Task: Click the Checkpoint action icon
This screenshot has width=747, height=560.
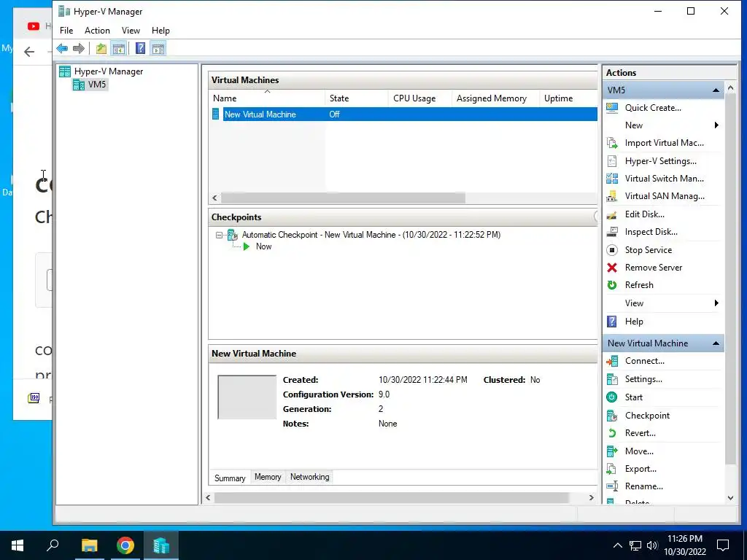Action: 612,416
